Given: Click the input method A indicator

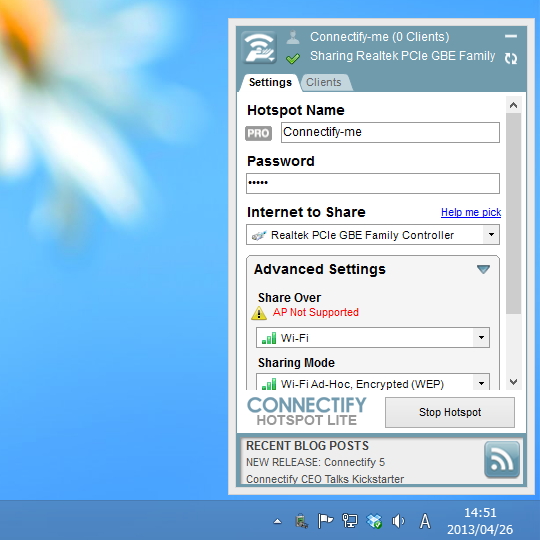Looking at the screenshot, I should tap(425, 521).
